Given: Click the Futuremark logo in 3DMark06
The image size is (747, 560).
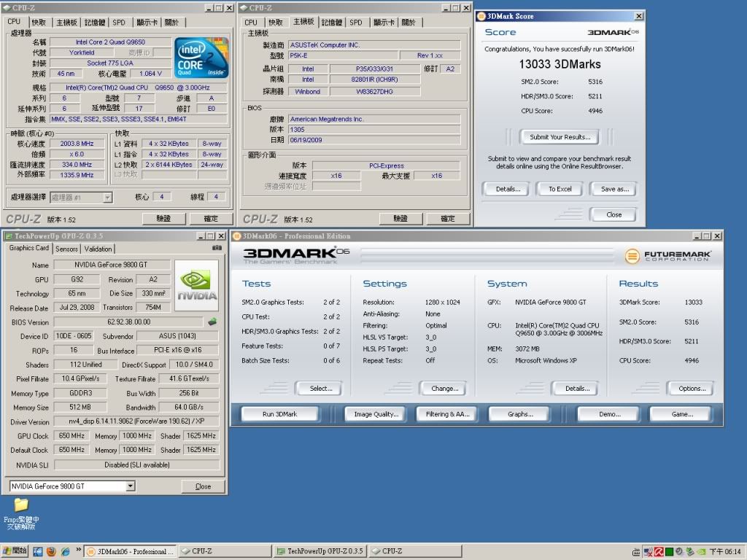Looking at the screenshot, I should (668, 256).
